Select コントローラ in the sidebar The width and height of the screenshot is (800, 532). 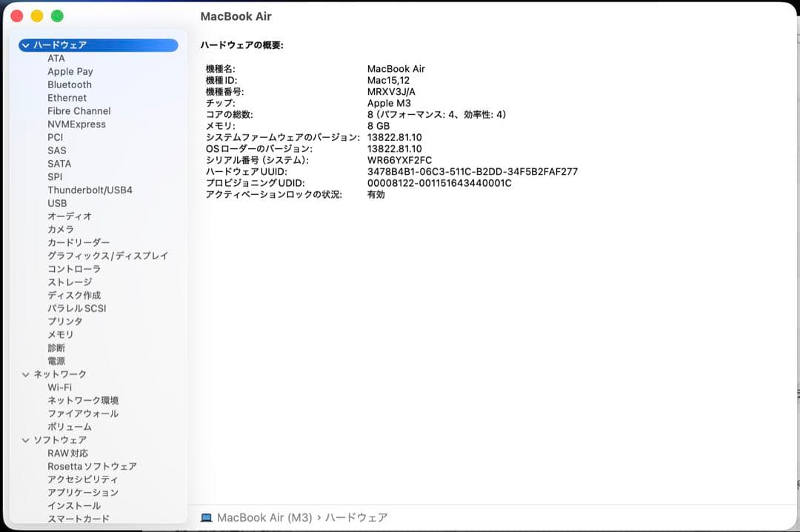coord(74,269)
